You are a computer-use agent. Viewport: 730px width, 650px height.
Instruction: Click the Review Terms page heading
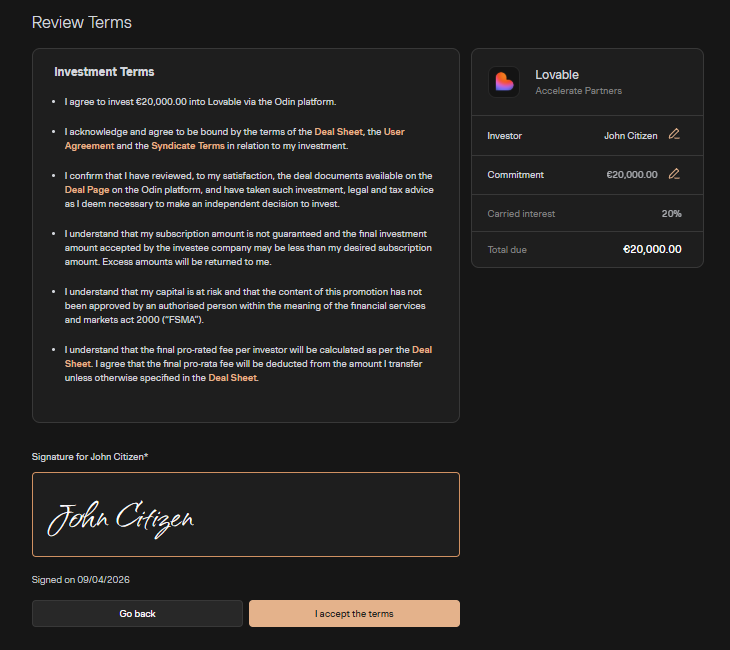click(x=82, y=22)
